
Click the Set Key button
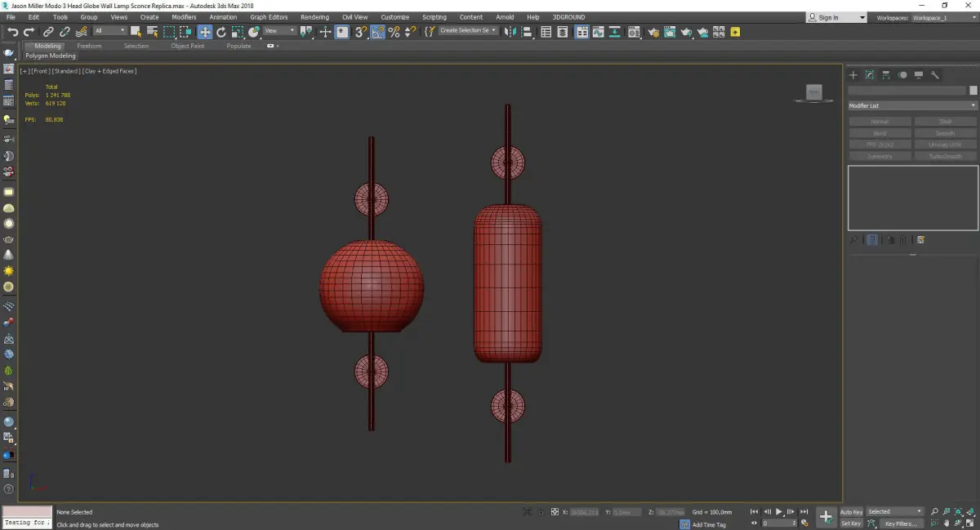tap(851, 523)
